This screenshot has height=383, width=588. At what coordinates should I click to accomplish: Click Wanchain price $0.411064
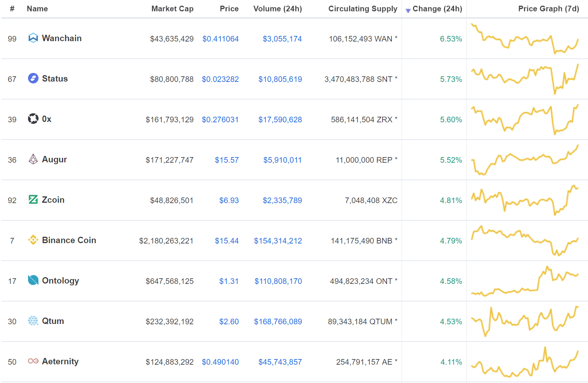point(220,39)
